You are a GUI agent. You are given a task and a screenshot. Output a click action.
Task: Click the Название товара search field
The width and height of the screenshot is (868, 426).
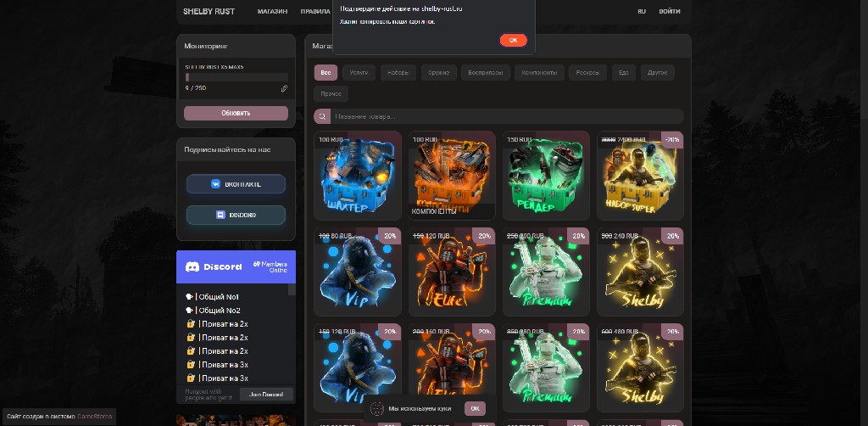pyautogui.click(x=505, y=116)
